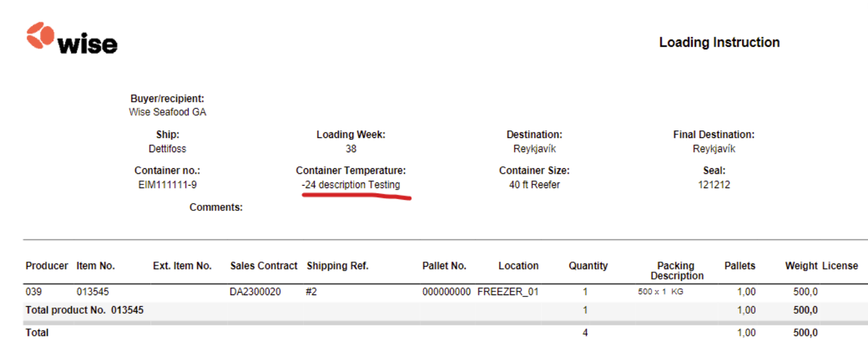Click the License column header
Image resolution: width=868 pixels, height=352 pixels.
click(x=840, y=266)
